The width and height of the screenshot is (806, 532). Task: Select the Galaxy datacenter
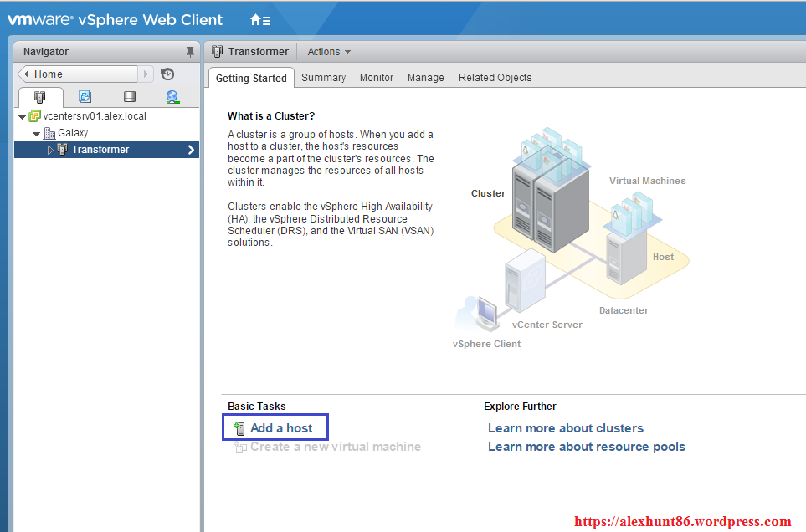point(73,133)
